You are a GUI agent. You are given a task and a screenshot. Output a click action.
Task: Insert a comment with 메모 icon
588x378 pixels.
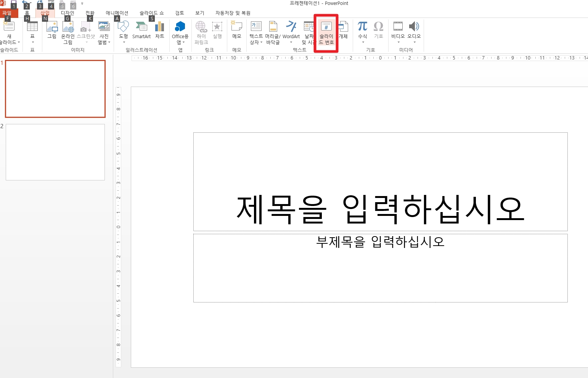(x=236, y=26)
